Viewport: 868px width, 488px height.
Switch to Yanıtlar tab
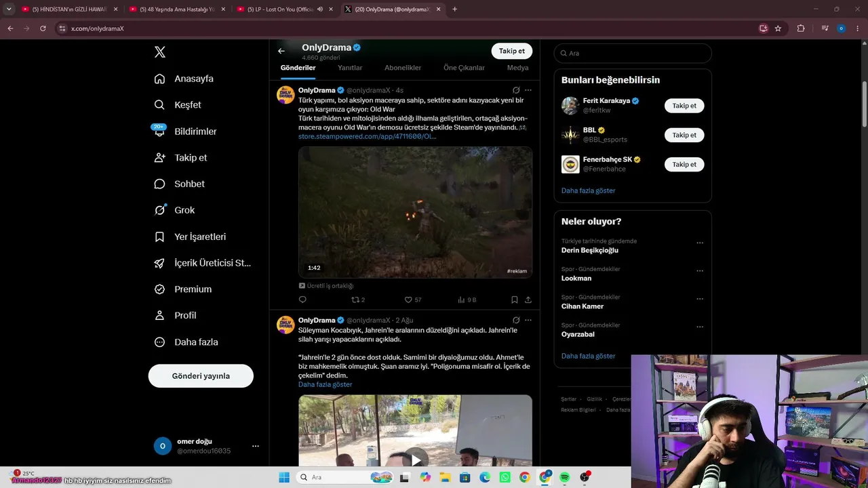[x=350, y=68]
